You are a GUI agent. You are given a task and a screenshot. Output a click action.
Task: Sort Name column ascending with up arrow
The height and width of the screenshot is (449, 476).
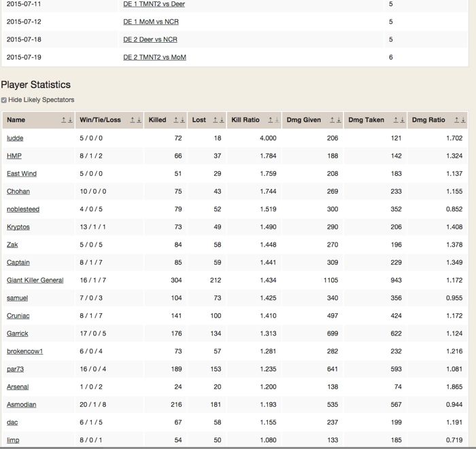tap(63, 120)
